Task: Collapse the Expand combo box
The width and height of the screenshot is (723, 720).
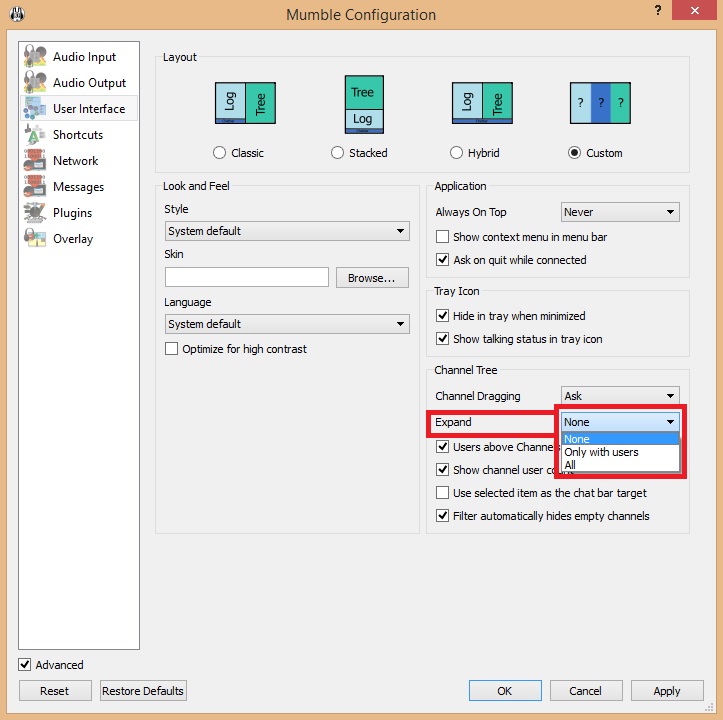Action: (x=620, y=422)
